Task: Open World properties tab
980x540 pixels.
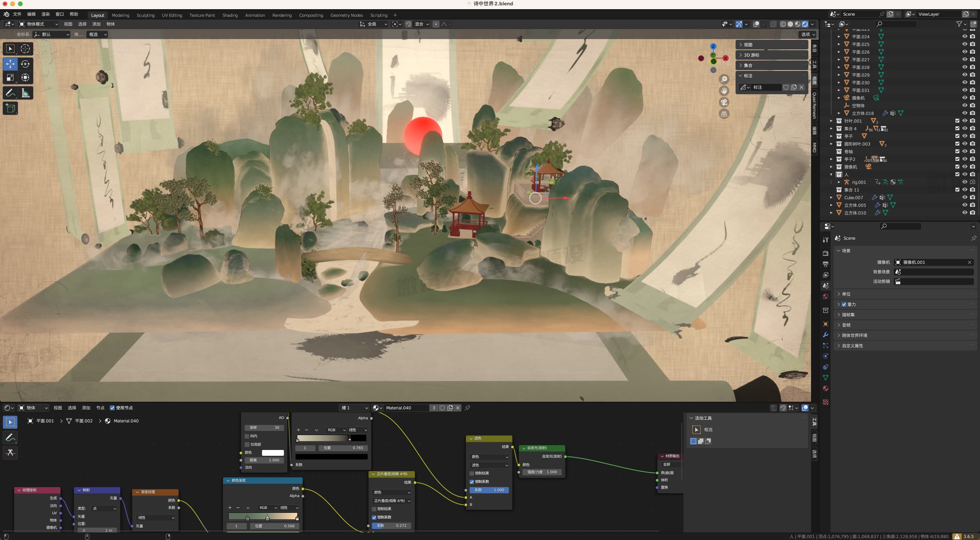Action: pos(826,296)
